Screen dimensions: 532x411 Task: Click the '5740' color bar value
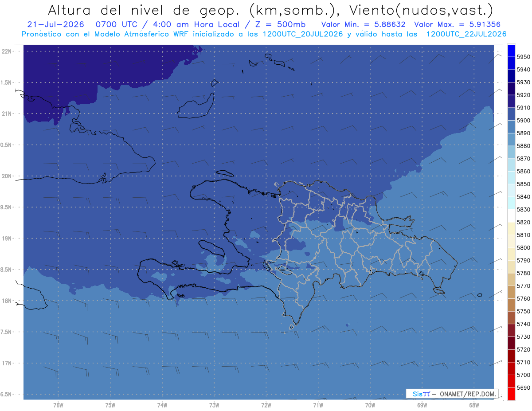[523, 324]
